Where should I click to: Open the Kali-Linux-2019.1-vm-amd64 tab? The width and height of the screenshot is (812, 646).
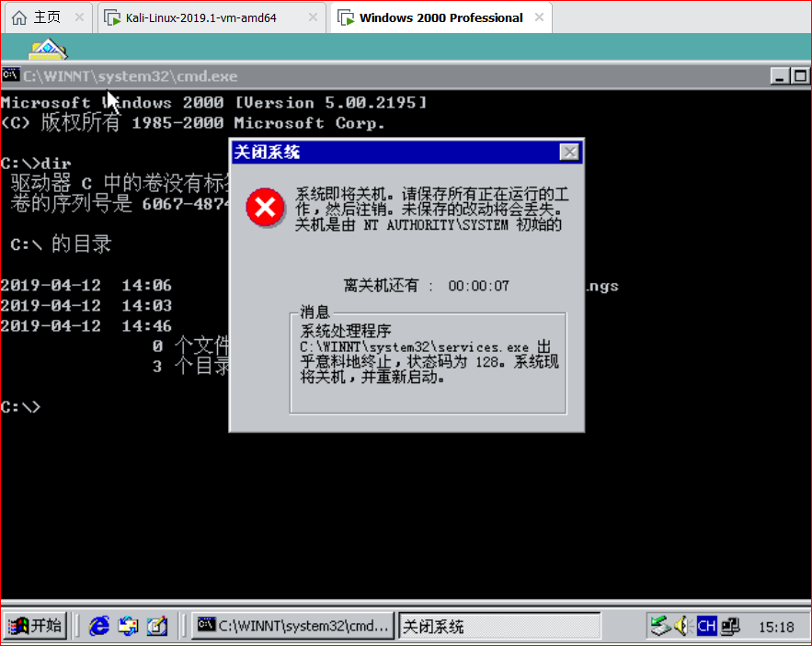pyautogui.click(x=212, y=17)
